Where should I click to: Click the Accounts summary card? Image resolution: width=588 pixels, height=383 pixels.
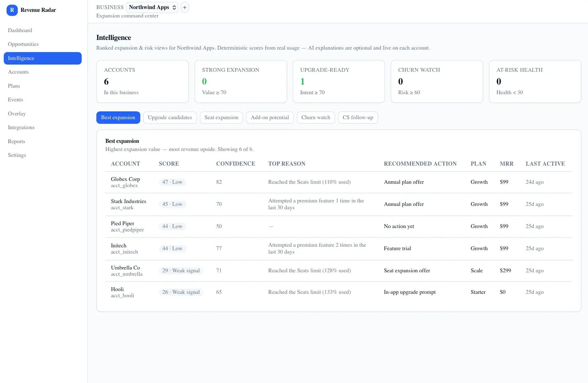pos(142,81)
